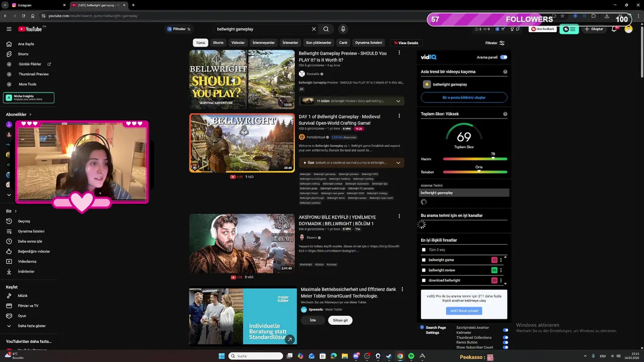Viewport: 644px width, 362px height.
Task: Open more options for Bellwright Gameplay Preview video
Action: pos(399,53)
